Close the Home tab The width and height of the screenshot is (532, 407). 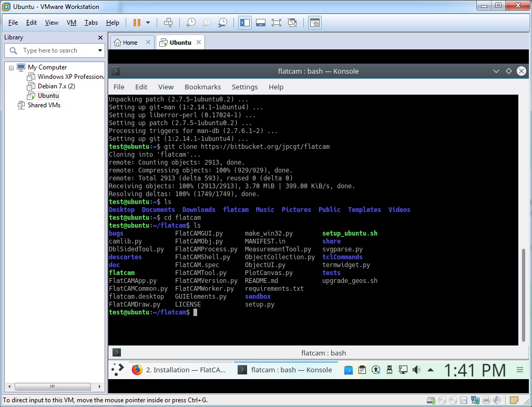pyautogui.click(x=148, y=42)
